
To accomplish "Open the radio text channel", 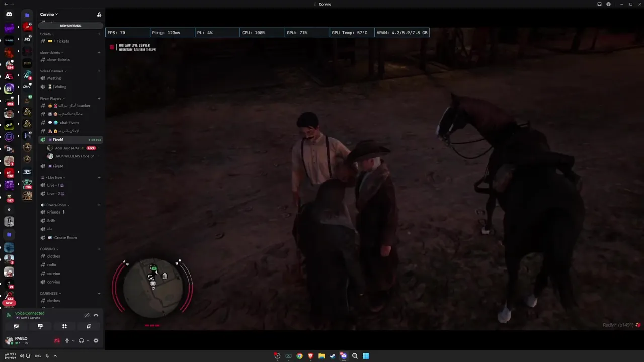I will click(70, 265).
